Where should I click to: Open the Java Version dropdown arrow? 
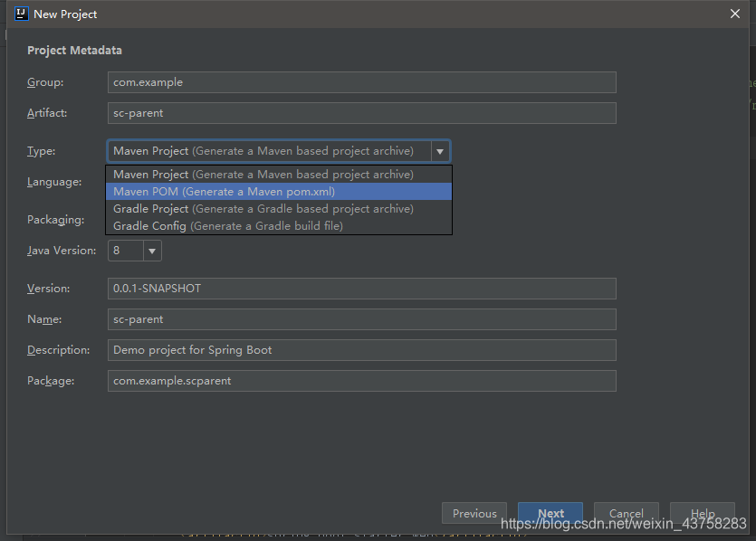(152, 251)
